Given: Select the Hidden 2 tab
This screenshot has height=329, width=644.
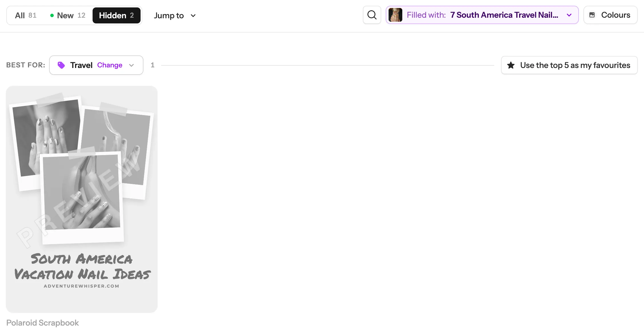Looking at the screenshot, I should [x=117, y=15].
